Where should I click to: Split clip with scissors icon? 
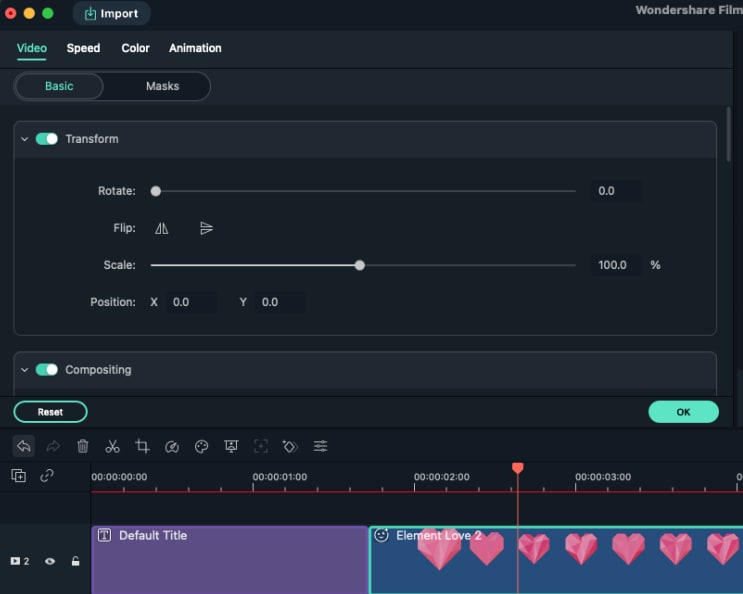tap(112, 446)
